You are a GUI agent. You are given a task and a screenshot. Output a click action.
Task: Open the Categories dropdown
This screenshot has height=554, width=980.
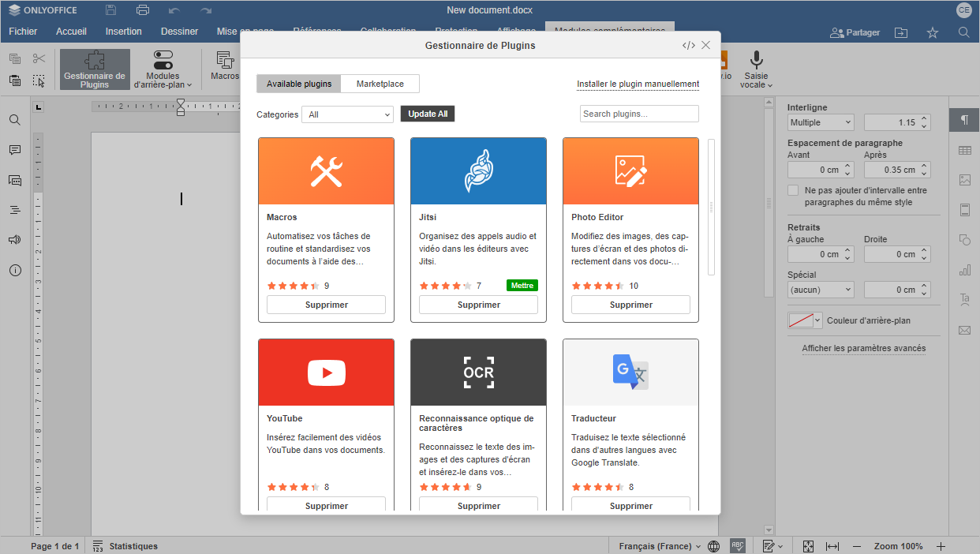(347, 114)
